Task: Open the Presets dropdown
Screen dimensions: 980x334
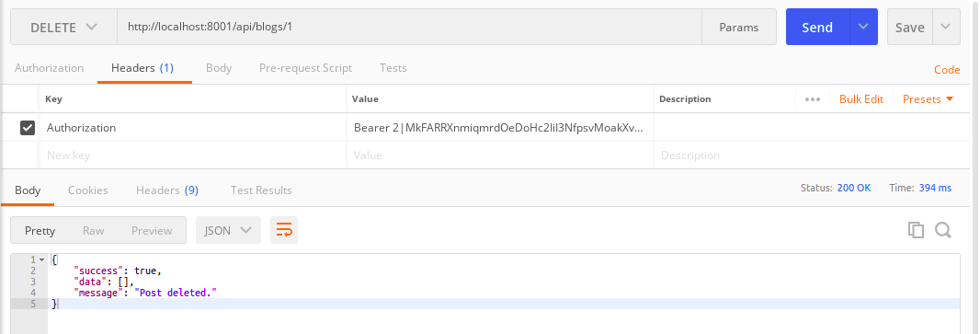Action: 929,99
